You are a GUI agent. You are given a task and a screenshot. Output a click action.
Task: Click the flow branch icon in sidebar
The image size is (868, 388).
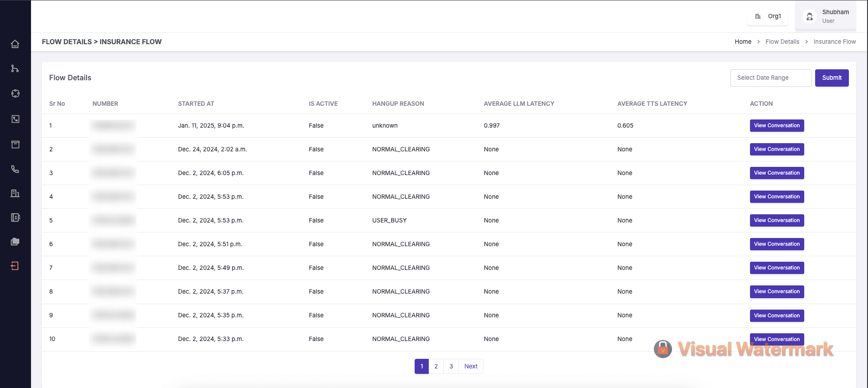tap(15, 69)
